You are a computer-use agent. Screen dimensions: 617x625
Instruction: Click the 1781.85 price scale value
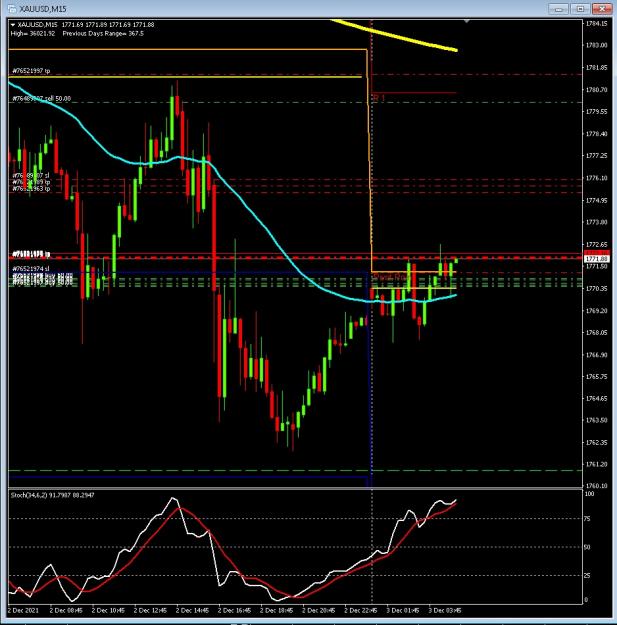click(596, 68)
